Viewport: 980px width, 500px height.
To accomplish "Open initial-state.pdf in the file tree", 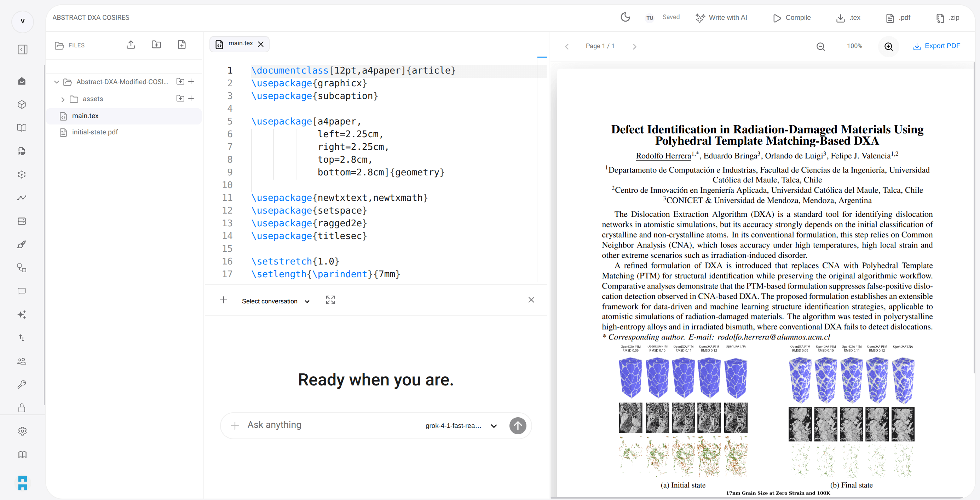I will [95, 132].
